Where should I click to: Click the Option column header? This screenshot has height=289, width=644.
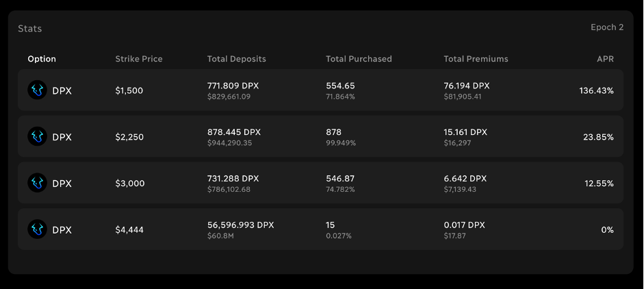(42, 59)
